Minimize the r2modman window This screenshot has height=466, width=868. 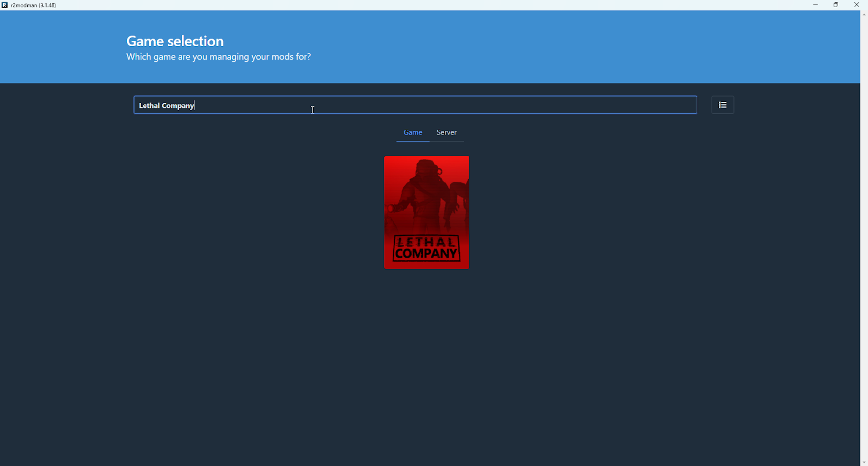pos(815,5)
